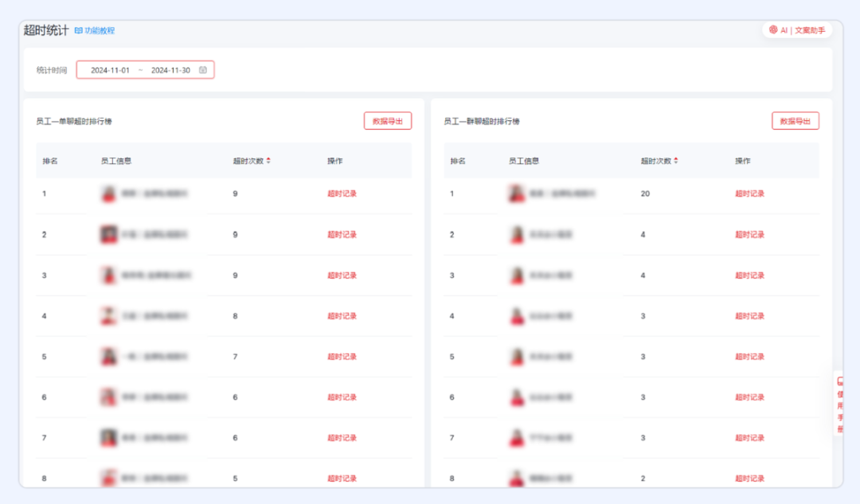View 超时记录 for rank 1 群聊 employee
This screenshot has width=860, height=504.
[749, 193]
